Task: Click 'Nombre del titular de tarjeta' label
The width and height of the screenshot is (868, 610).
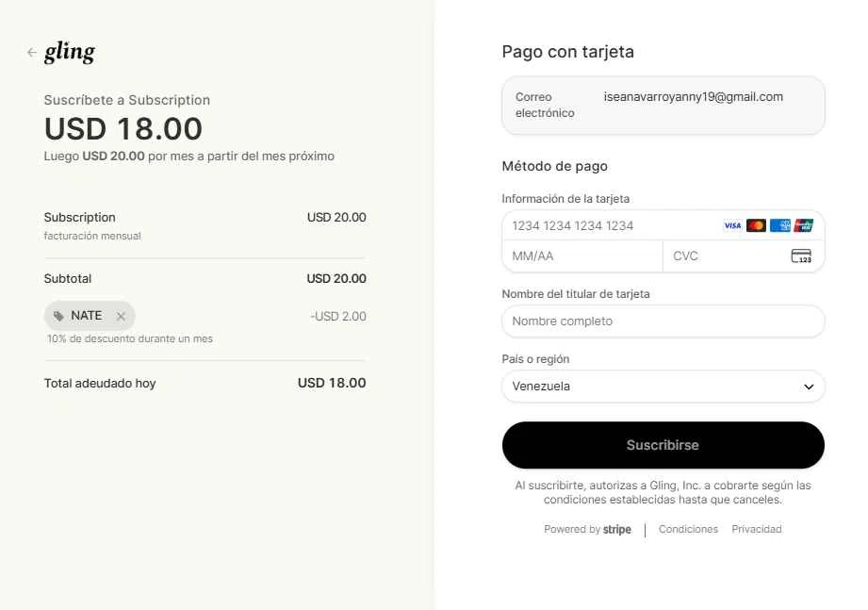Action: pyautogui.click(x=576, y=294)
